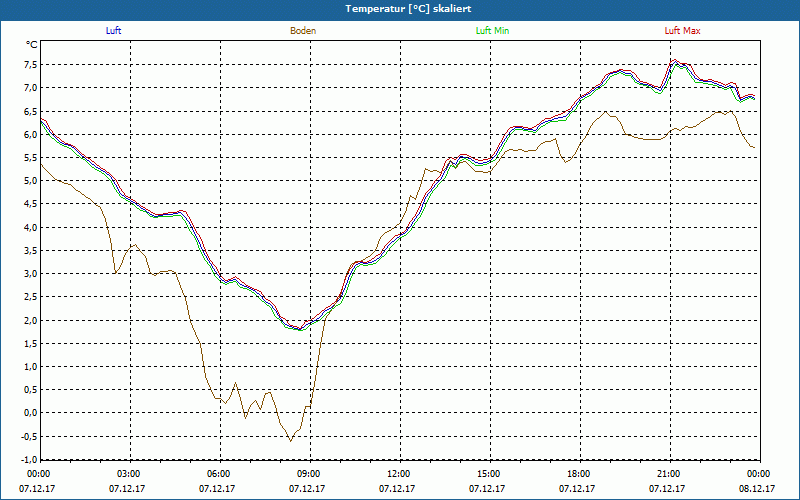
Task: Click the -0,5 y-axis value
Action: pos(29,436)
